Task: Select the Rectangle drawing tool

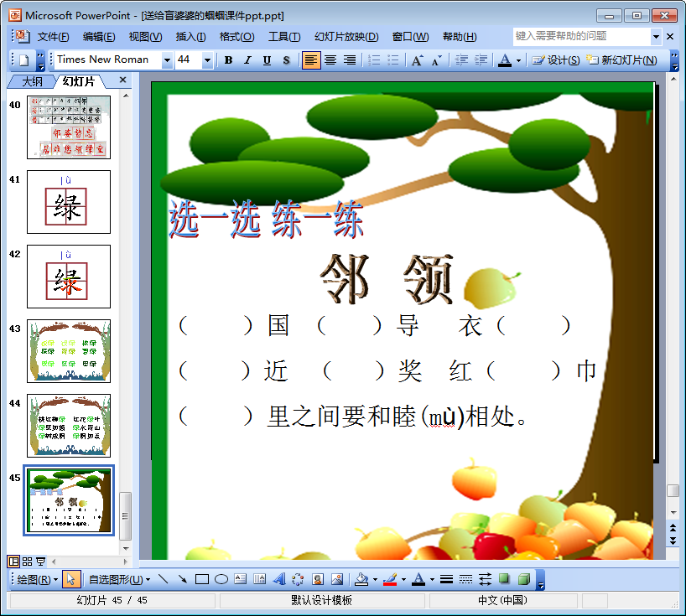Action: (x=201, y=579)
